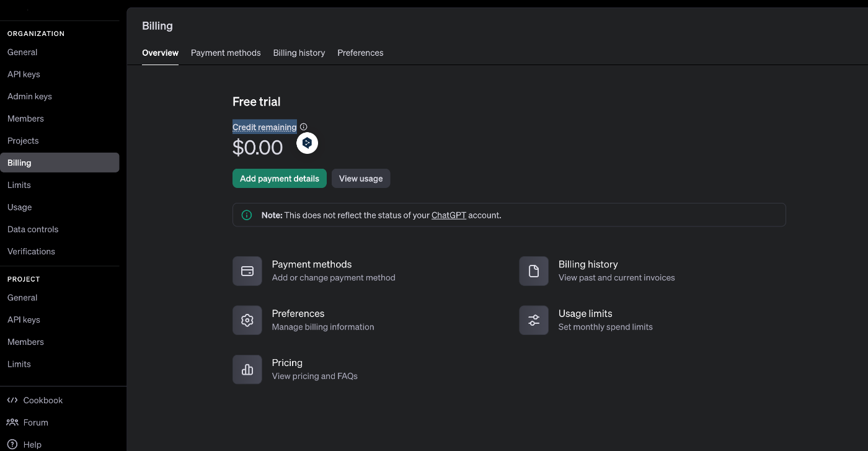The image size is (868, 451).
Task: Click the Preferences gear icon
Action: point(247,320)
